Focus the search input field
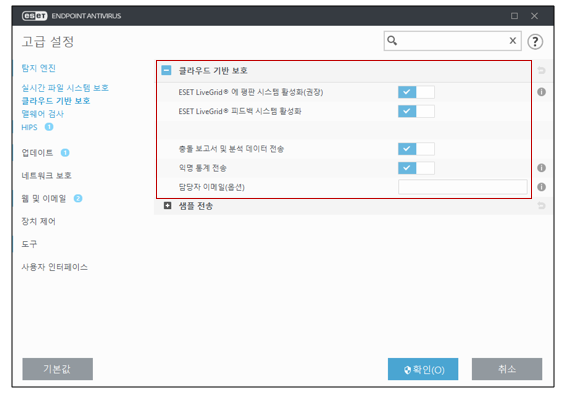The image size is (562, 393). click(452, 41)
